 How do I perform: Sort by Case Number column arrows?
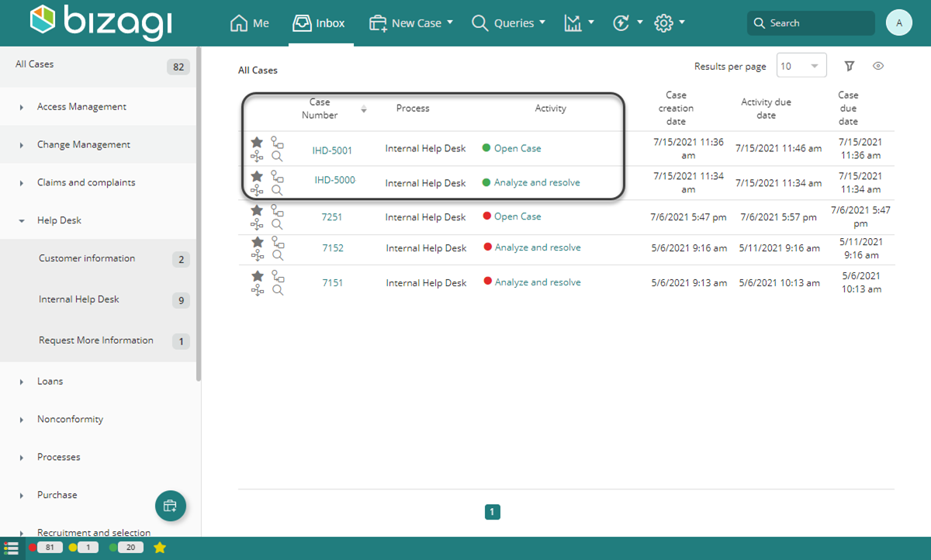tap(364, 109)
